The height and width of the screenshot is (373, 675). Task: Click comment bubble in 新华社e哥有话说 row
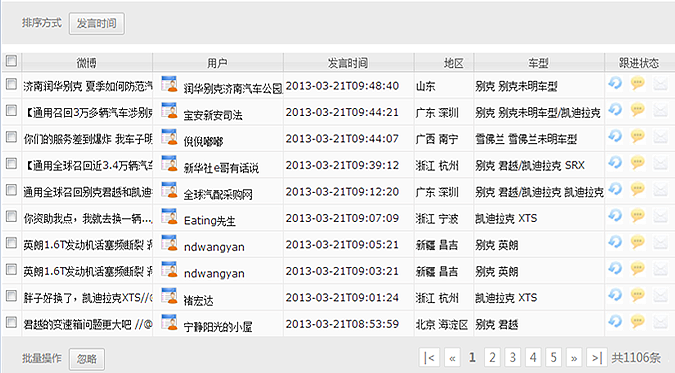pyautogui.click(x=638, y=162)
